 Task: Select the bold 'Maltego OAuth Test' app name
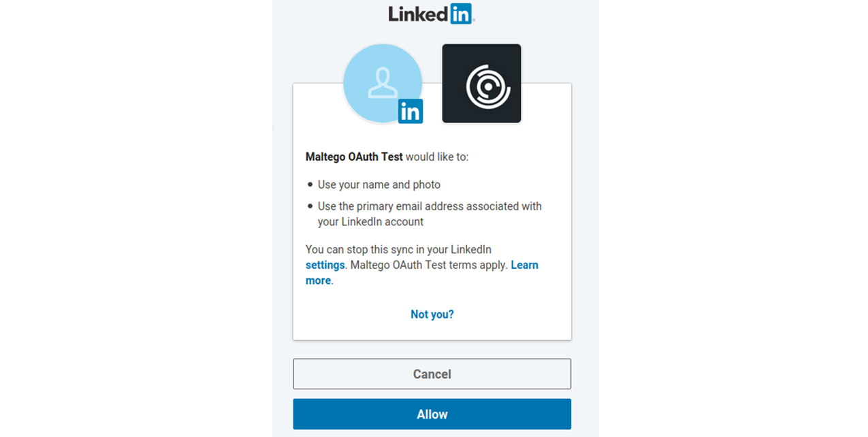point(354,157)
